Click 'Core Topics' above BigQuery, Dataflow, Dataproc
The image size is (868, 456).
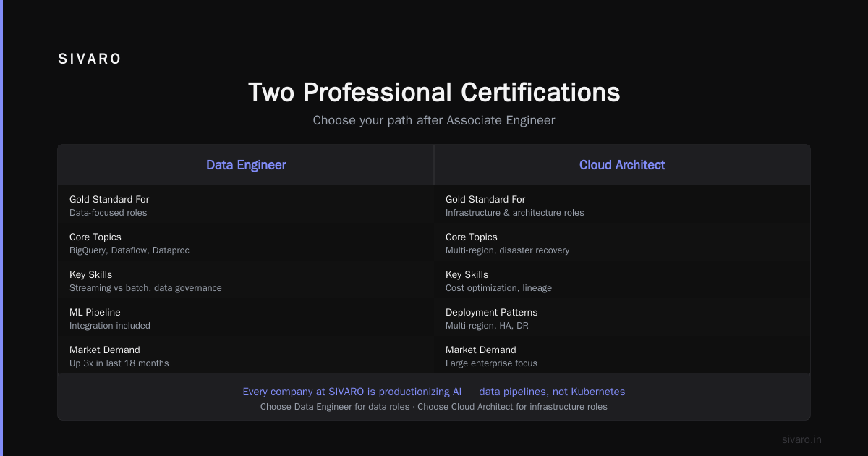click(x=95, y=237)
